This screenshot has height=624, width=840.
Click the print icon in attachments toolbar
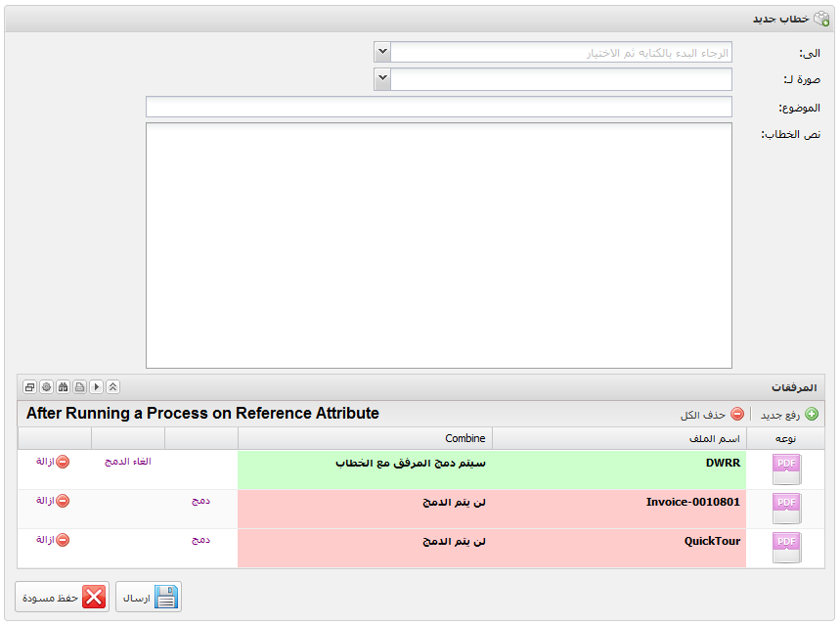click(x=80, y=386)
